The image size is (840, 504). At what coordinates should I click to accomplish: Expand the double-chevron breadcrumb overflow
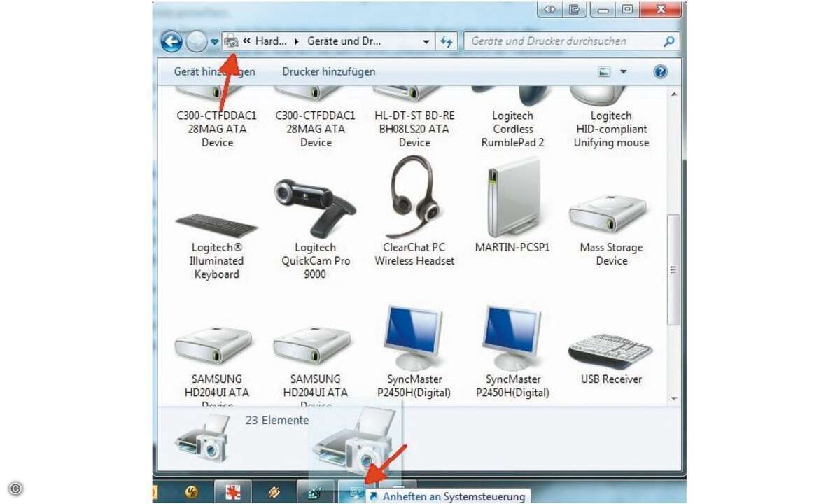pyautogui.click(x=246, y=41)
